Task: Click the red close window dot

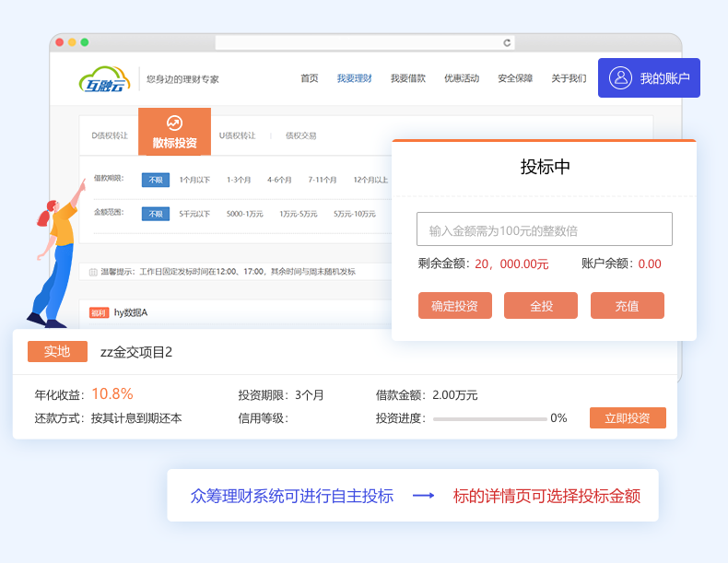Action: point(60,42)
